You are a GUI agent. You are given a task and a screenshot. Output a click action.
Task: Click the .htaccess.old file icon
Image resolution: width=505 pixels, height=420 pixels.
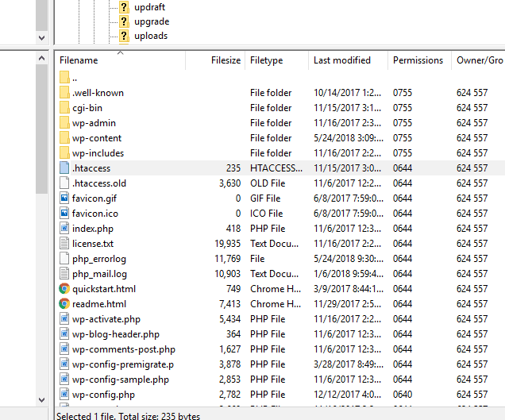click(x=64, y=183)
